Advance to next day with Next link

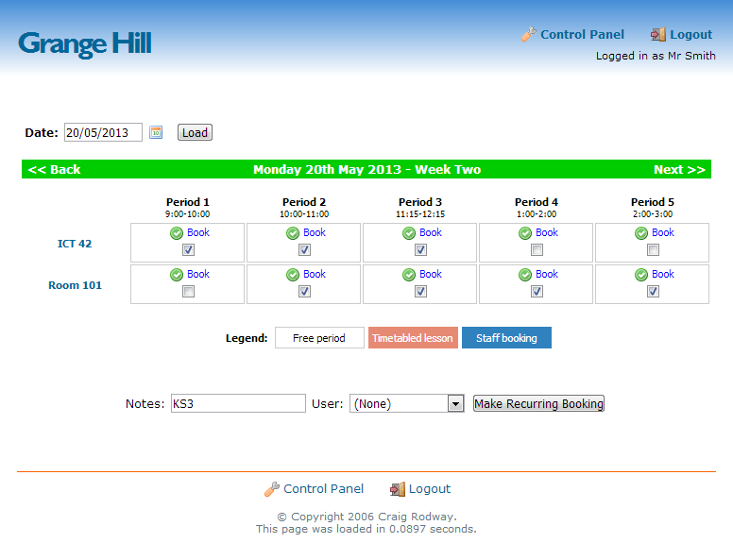(x=679, y=170)
